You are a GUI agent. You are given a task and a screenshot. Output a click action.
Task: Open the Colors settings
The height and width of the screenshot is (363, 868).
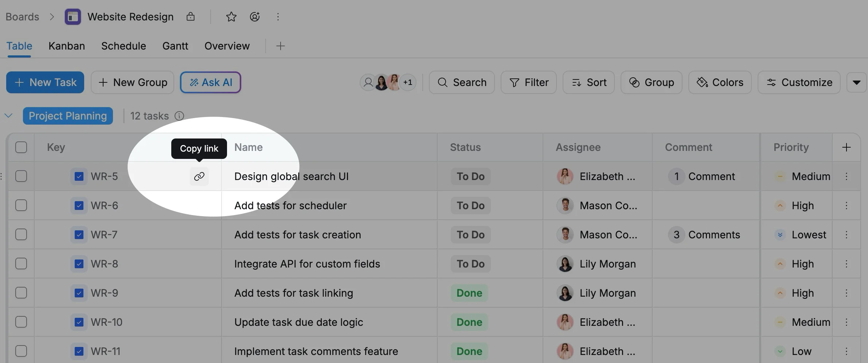click(x=720, y=82)
